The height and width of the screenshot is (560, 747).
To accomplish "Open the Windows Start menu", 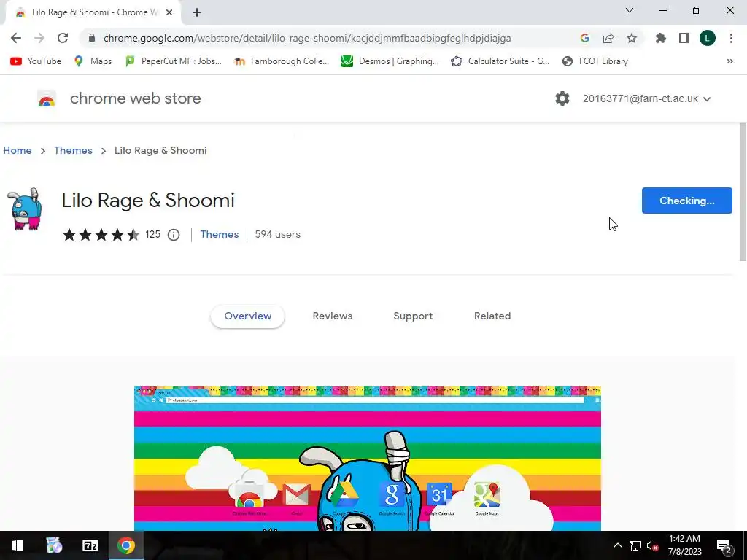I will [18, 545].
